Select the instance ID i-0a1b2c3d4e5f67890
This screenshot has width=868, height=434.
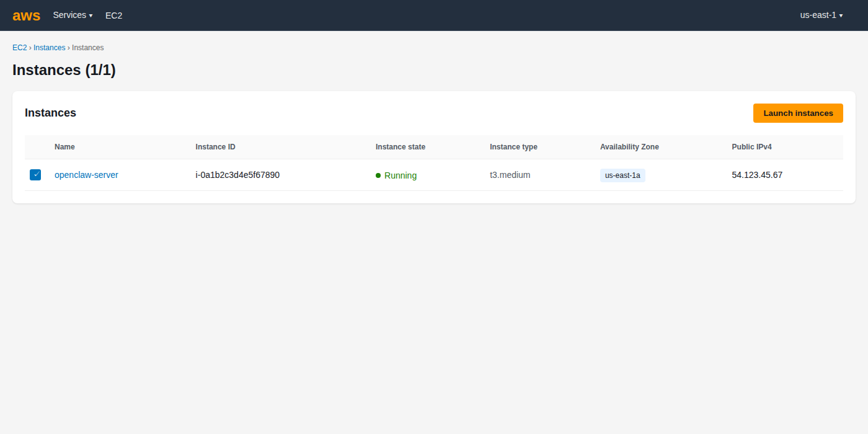237,175
